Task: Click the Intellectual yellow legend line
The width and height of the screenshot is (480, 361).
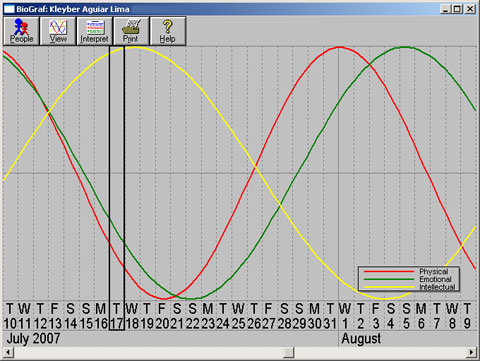Action: (x=389, y=287)
